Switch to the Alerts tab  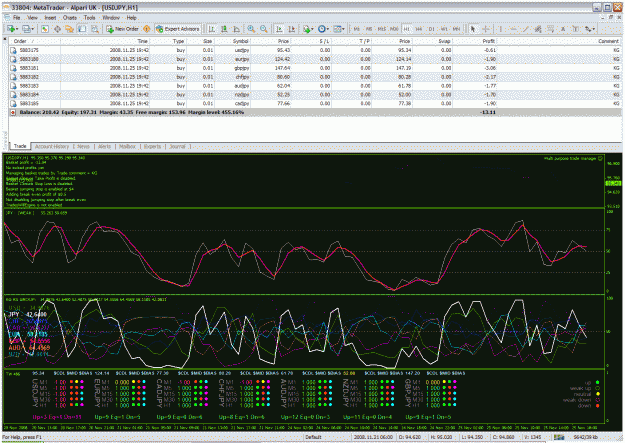(104, 146)
